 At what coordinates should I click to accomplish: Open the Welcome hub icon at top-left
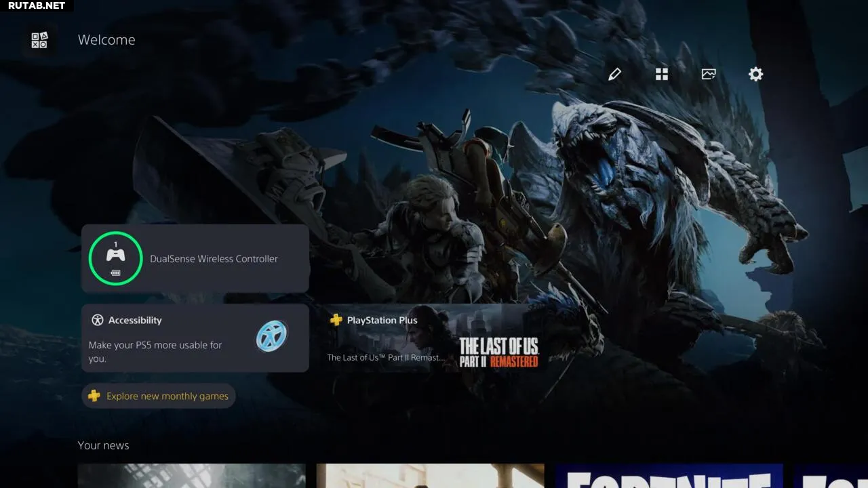pos(39,41)
